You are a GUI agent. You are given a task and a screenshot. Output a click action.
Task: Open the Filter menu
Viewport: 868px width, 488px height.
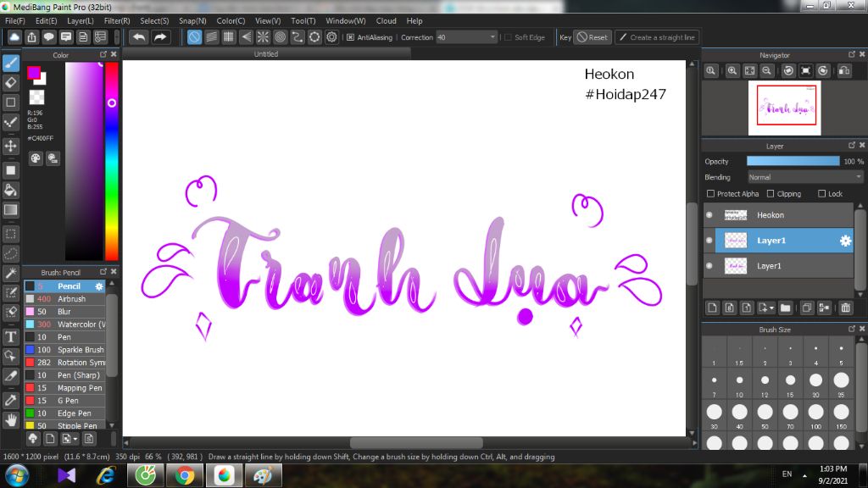pos(117,20)
